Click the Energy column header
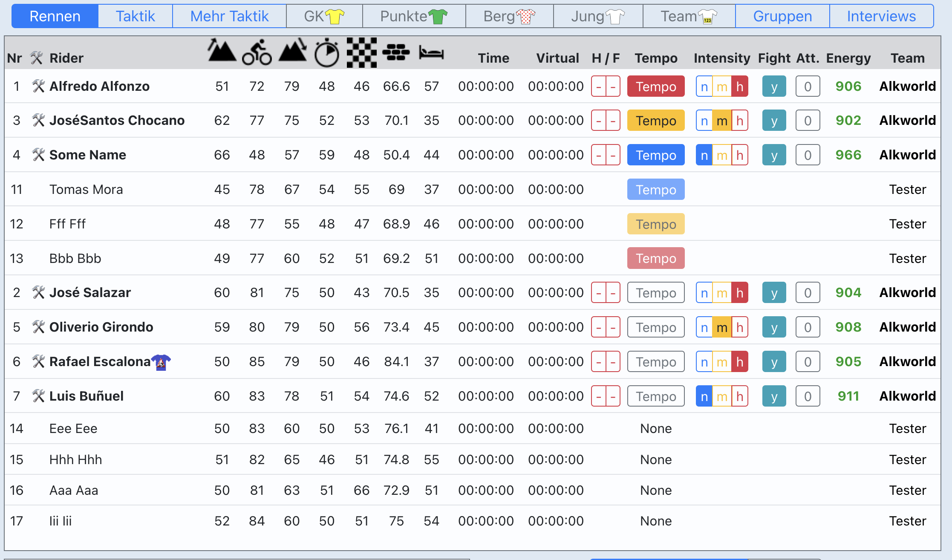This screenshot has height=560, width=952. coord(848,58)
